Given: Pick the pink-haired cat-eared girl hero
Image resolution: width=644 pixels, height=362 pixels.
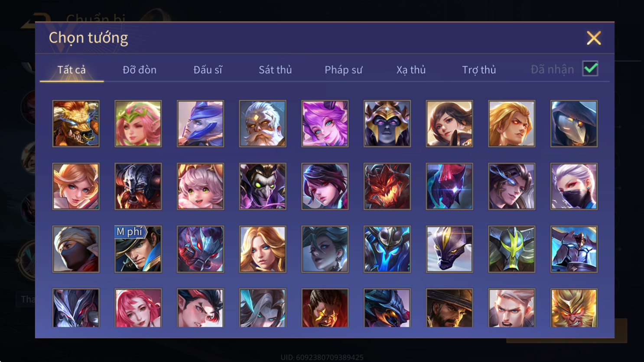Looking at the screenshot, I should point(200,186).
